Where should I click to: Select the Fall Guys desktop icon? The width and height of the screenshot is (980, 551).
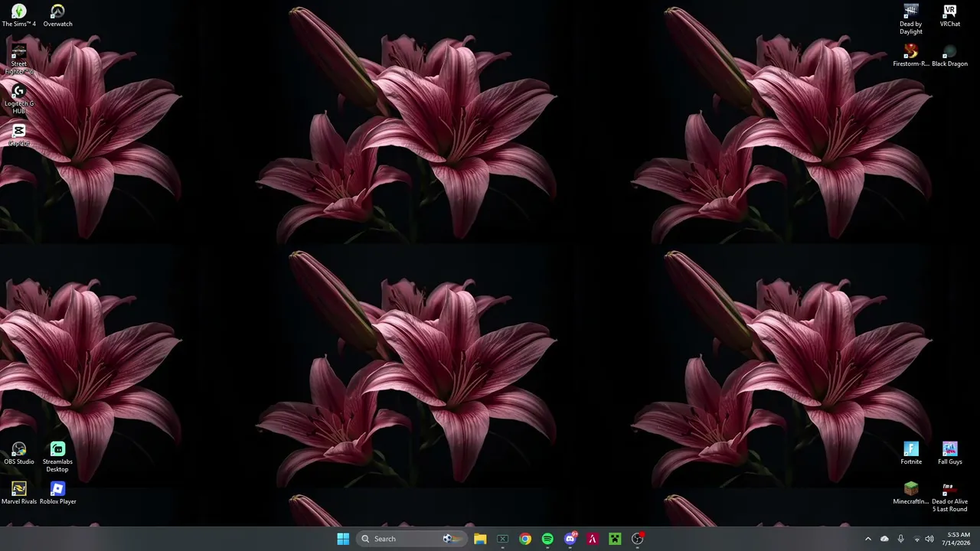click(x=950, y=454)
